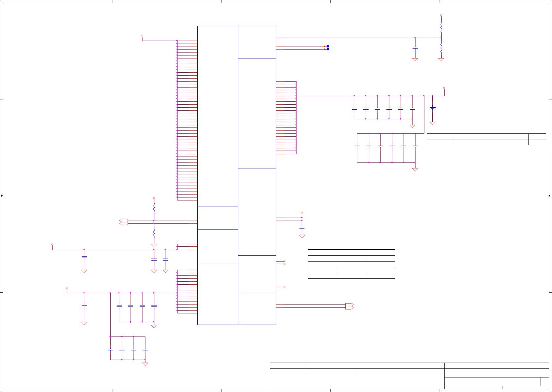Select the upper off-page connector right of the IC
The height and width of the screenshot is (392, 552).
point(350,304)
